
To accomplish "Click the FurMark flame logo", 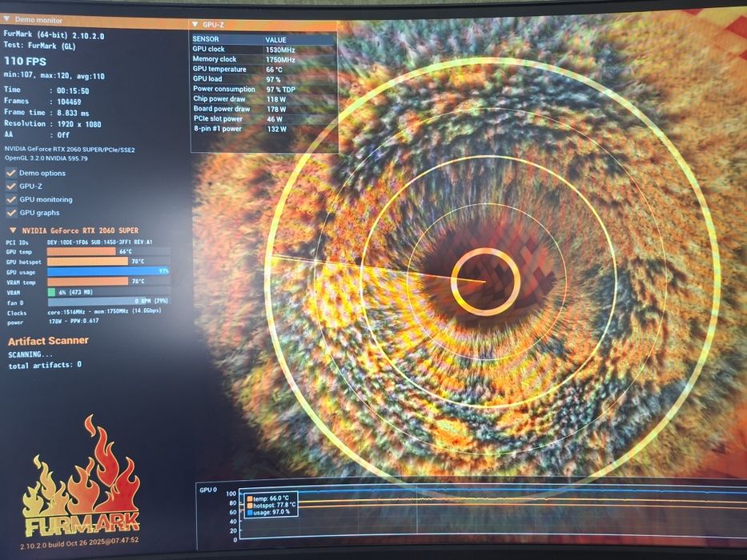I will pos(82,476).
